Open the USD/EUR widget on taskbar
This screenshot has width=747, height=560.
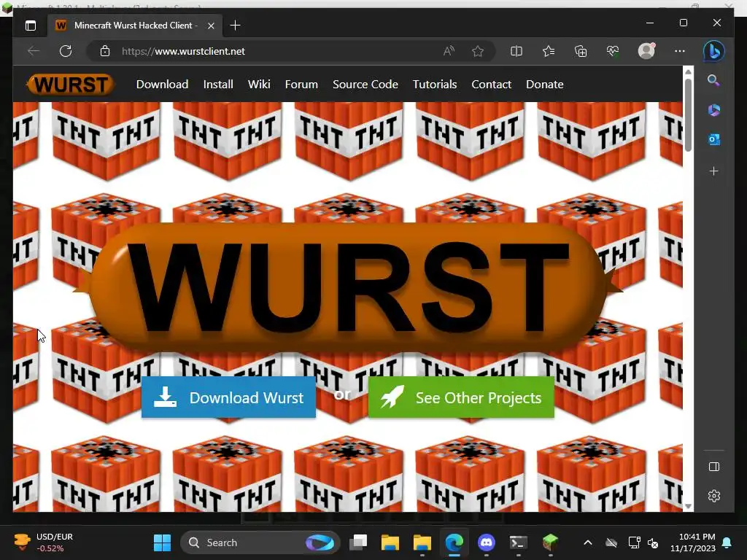pyautogui.click(x=44, y=542)
